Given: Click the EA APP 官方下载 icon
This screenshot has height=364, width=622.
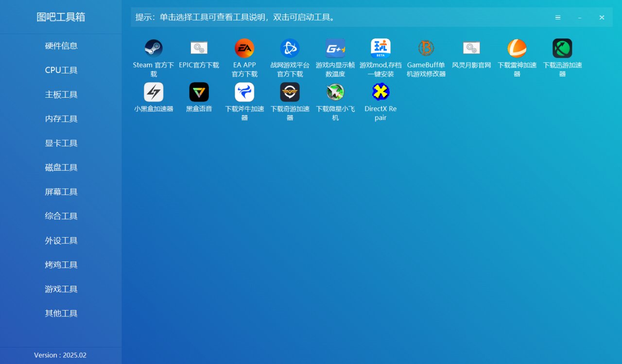Looking at the screenshot, I should pos(244,48).
